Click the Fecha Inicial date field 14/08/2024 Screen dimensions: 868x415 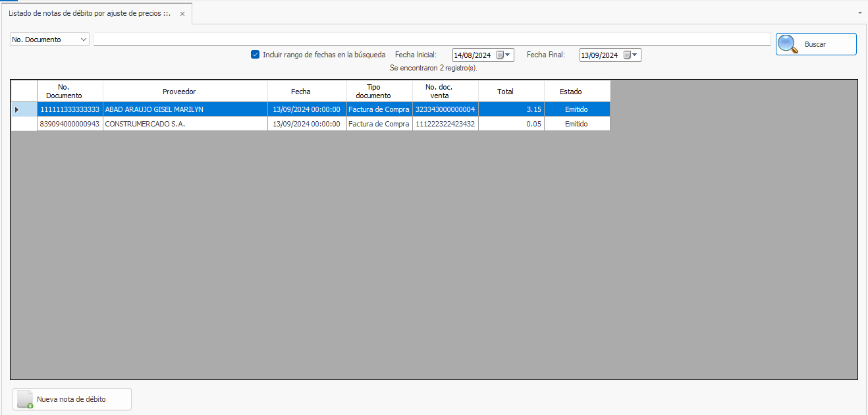472,55
